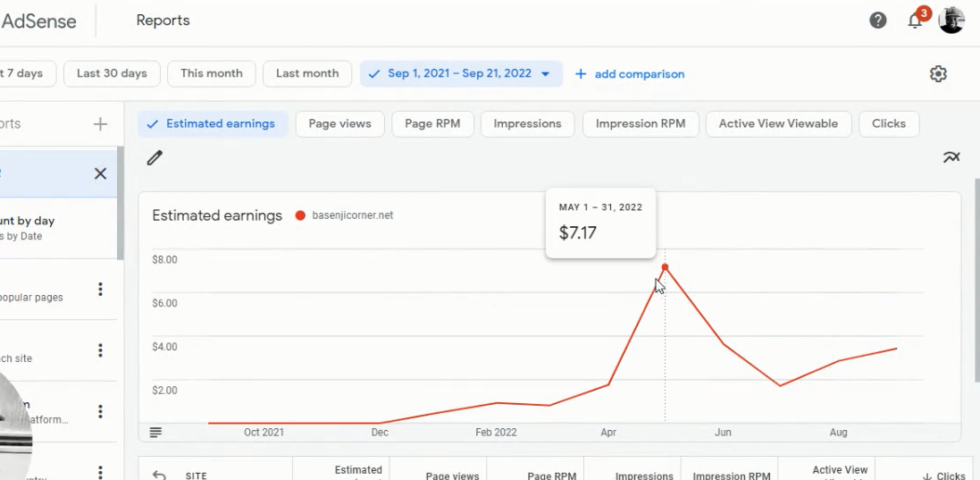Click the add comparison link

pos(630,74)
